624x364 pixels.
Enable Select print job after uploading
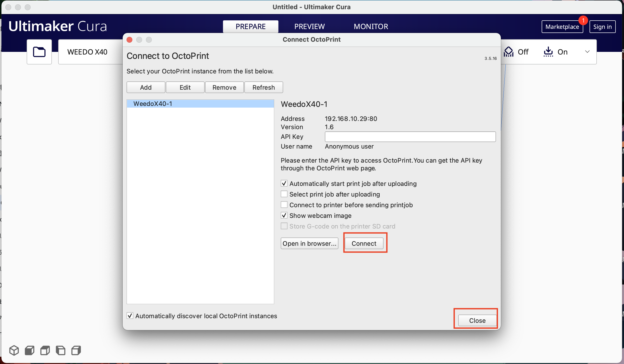click(284, 194)
